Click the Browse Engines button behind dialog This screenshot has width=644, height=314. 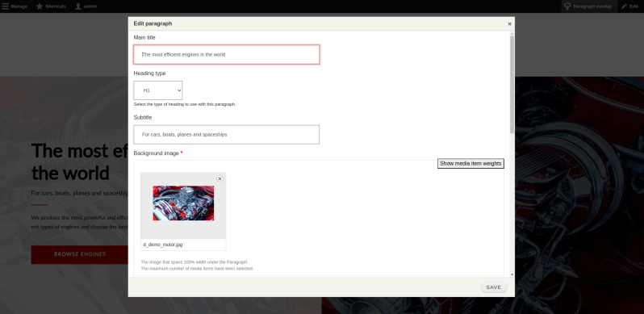80,254
